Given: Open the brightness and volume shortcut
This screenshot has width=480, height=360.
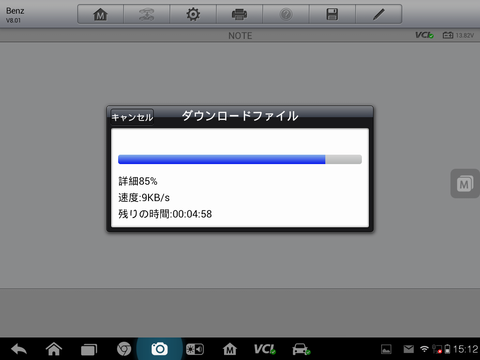Looking at the screenshot, I should coord(195,349).
